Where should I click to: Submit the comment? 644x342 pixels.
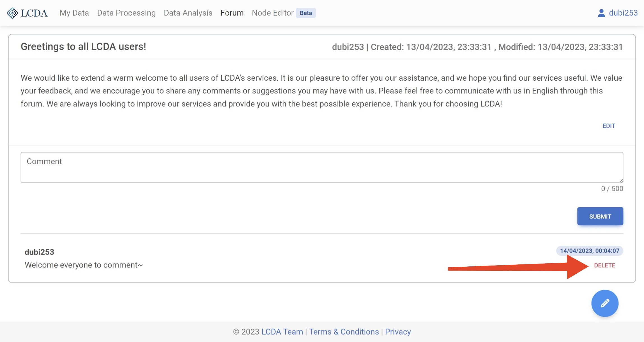tap(600, 216)
